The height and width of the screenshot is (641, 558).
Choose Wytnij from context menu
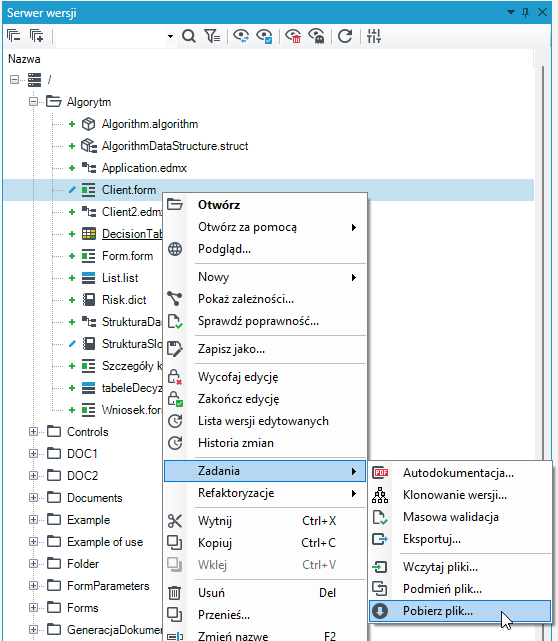265,521
